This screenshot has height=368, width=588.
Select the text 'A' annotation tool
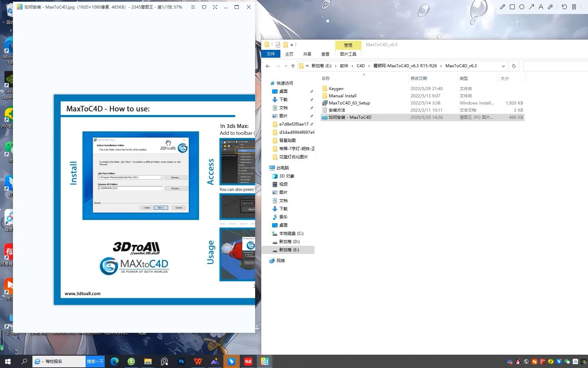(x=541, y=7)
